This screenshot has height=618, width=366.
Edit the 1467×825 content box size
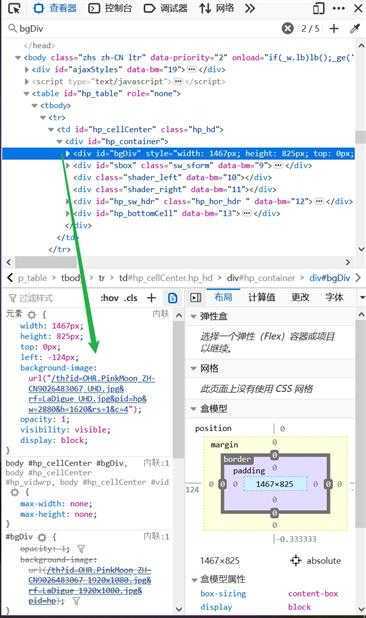pos(275,484)
